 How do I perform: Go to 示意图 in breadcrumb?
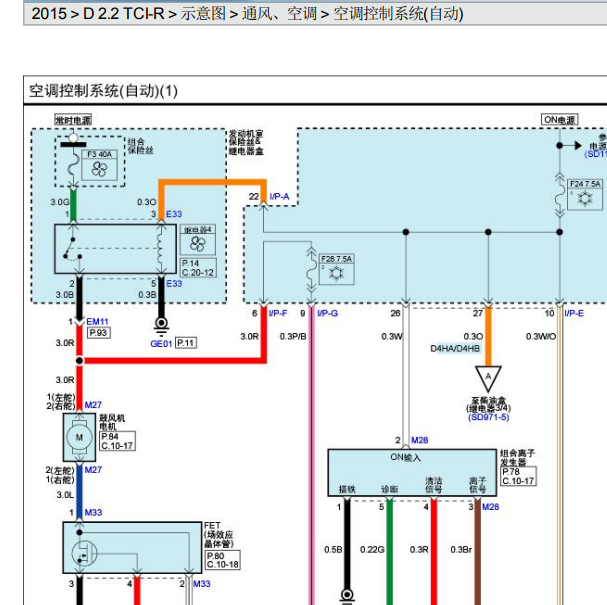[x=203, y=14]
